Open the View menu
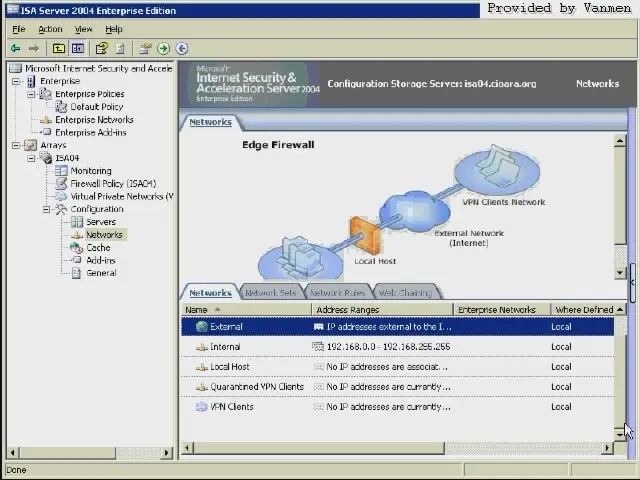 tap(83, 29)
